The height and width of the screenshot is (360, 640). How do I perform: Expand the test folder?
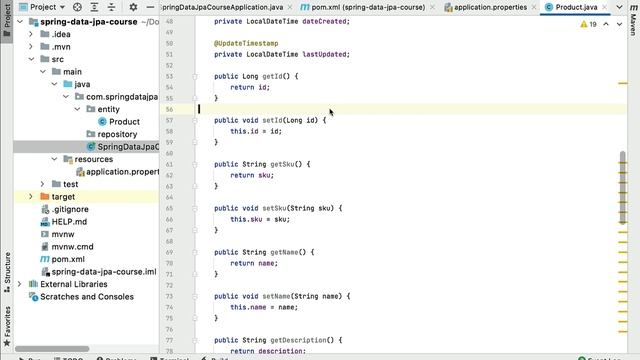click(x=42, y=184)
